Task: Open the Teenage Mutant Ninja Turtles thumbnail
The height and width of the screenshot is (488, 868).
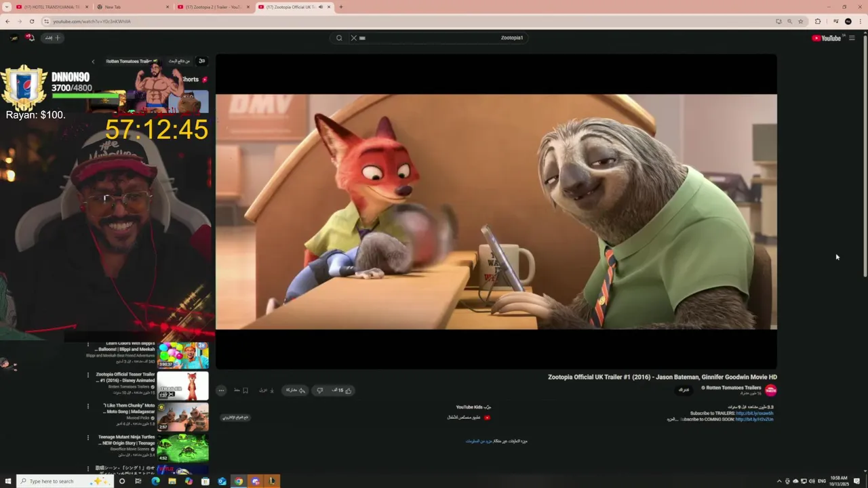Action: coord(183,448)
